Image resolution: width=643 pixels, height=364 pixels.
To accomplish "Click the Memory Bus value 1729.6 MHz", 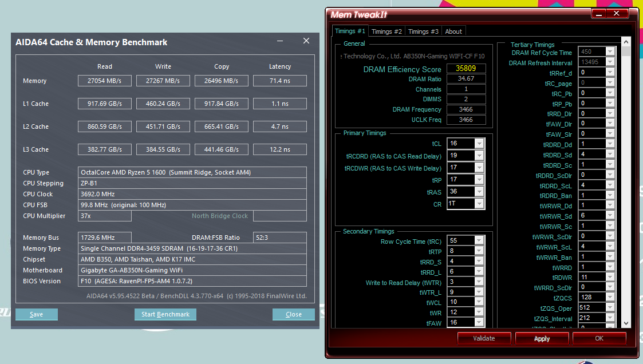I will point(105,238).
